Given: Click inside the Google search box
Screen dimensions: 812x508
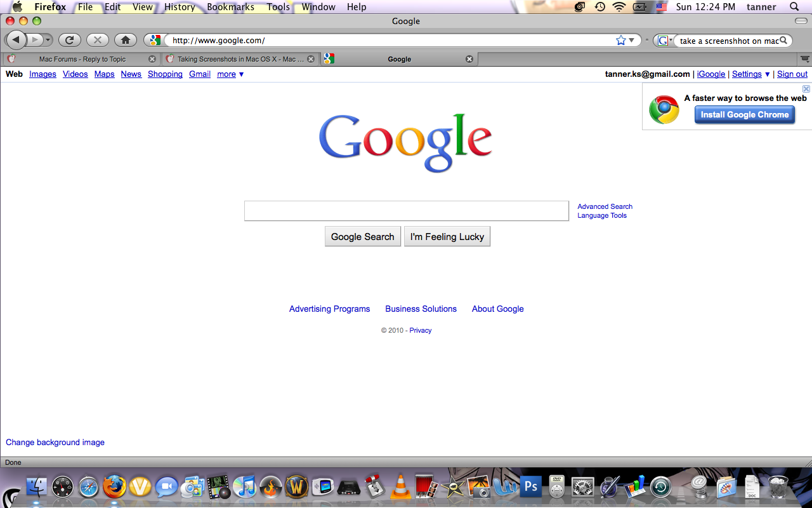Looking at the screenshot, I should click(x=407, y=211).
